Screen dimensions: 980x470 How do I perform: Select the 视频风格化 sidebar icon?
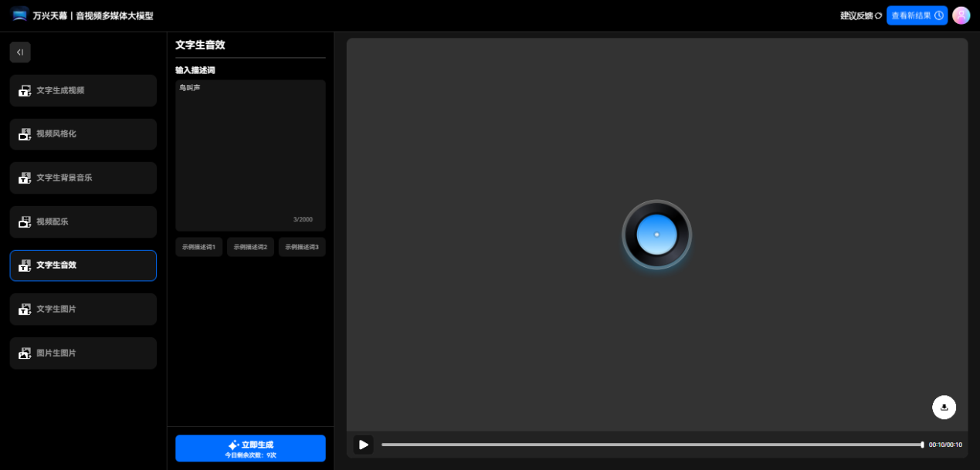point(25,134)
